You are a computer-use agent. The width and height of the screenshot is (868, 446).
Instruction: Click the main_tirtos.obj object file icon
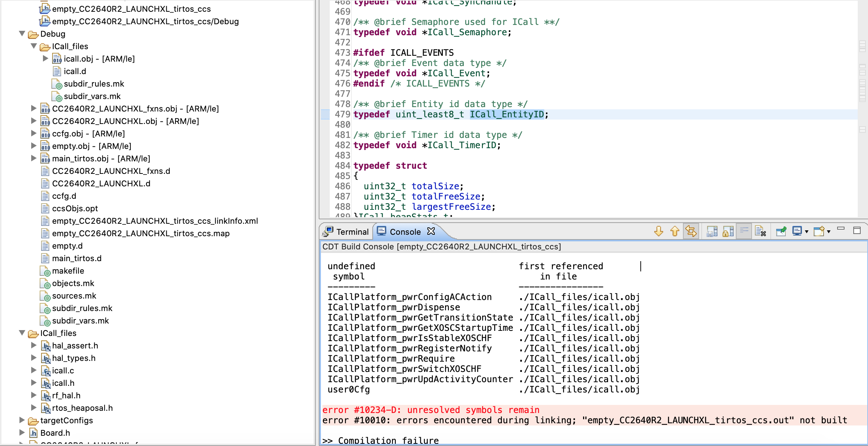point(46,159)
